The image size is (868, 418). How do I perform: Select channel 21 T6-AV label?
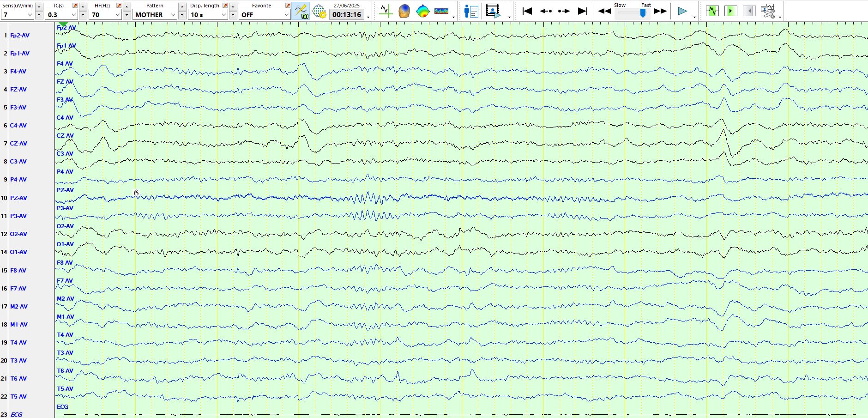[x=18, y=379]
